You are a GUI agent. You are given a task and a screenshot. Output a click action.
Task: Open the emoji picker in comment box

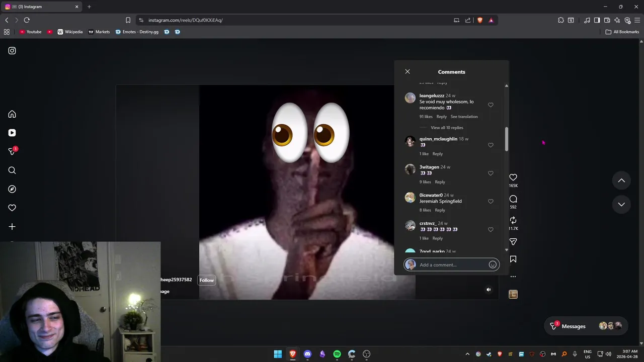[493, 264]
